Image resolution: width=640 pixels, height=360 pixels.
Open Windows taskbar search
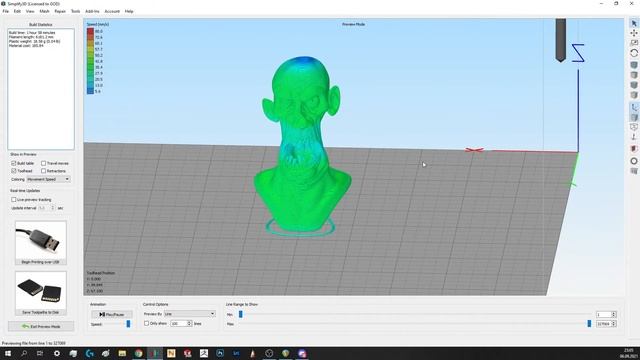click(x=24, y=353)
